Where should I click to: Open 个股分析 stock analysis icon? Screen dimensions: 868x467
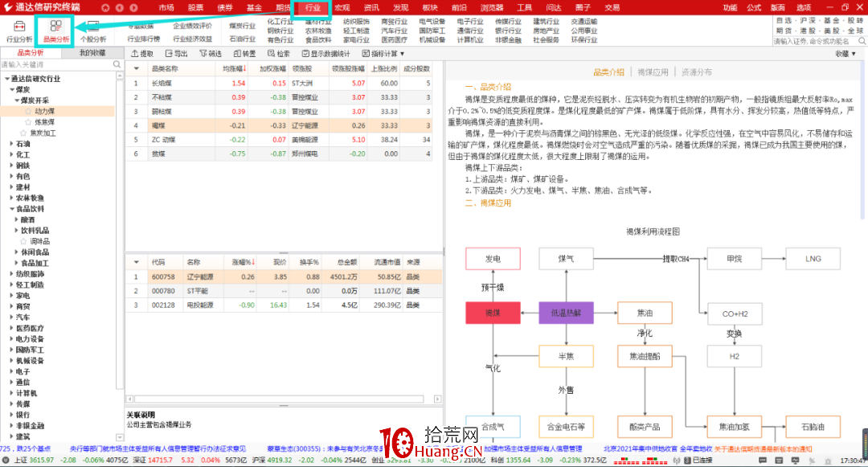coord(93,31)
